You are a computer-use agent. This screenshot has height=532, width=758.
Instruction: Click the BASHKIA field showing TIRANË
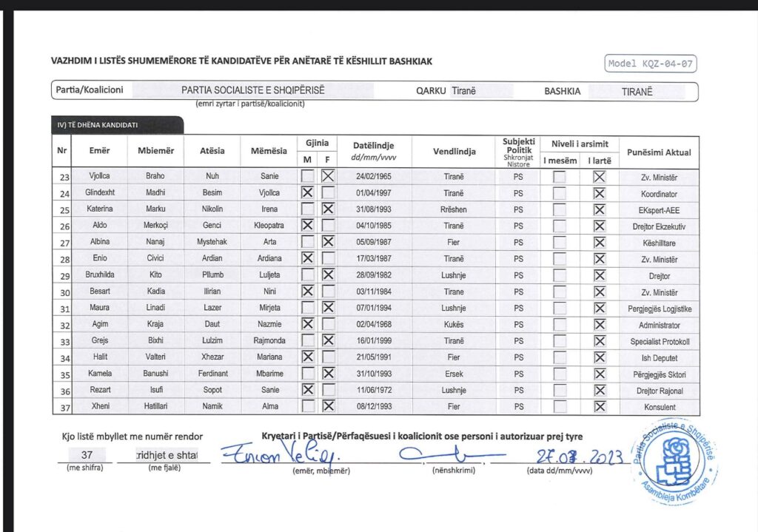tap(637, 91)
